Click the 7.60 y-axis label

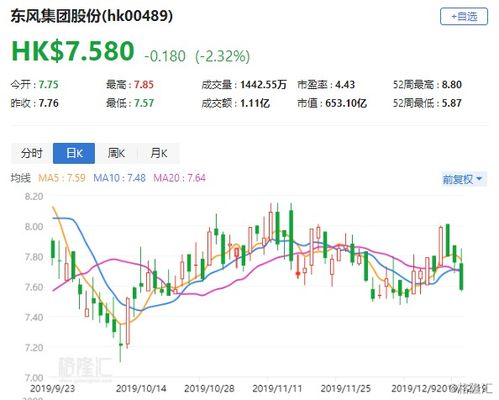34,287
